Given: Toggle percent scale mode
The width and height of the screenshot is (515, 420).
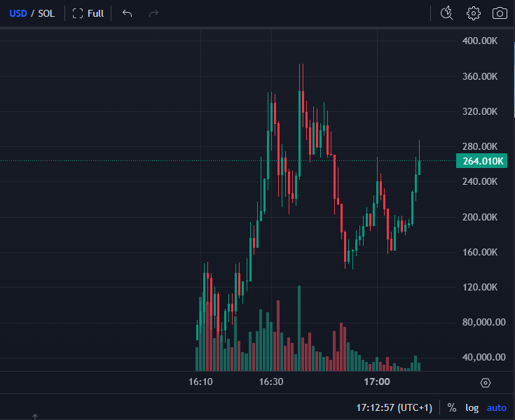Looking at the screenshot, I should (x=452, y=408).
